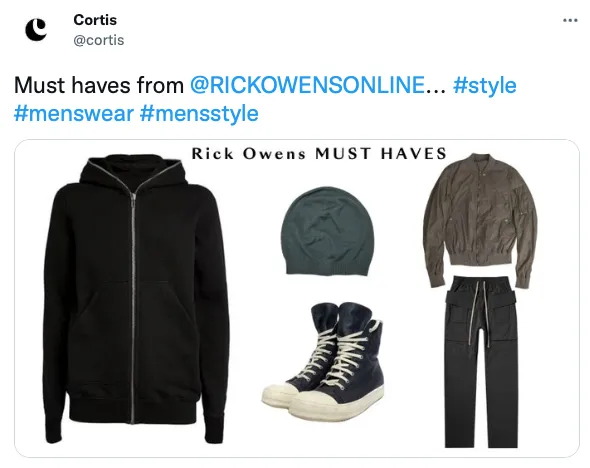Image resolution: width=590 pixels, height=468 pixels.
Task: Click the 'Rick Owens MUST HAVES' image title
Action: coord(319,153)
